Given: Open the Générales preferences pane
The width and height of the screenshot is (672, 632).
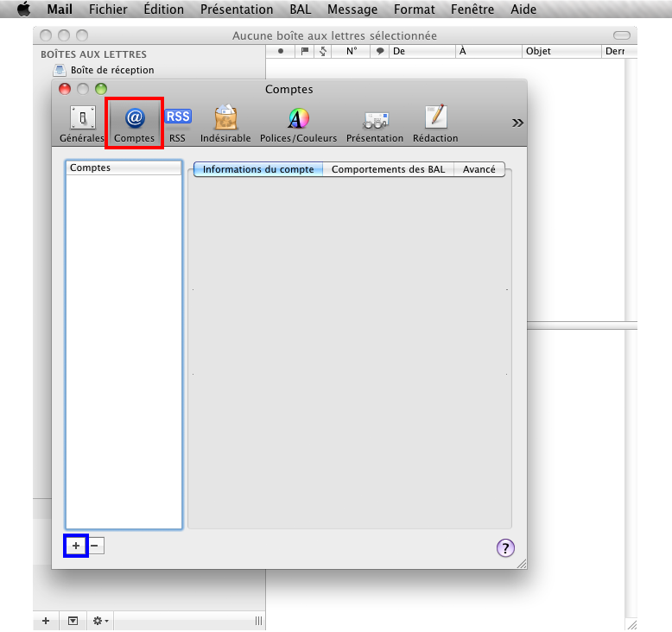Looking at the screenshot, I should click(x=82, y=124).
